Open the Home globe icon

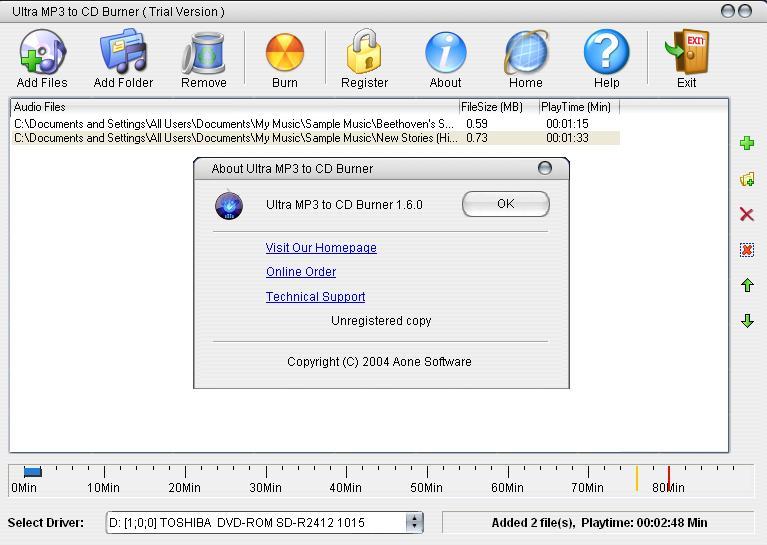tap(526, 52)
